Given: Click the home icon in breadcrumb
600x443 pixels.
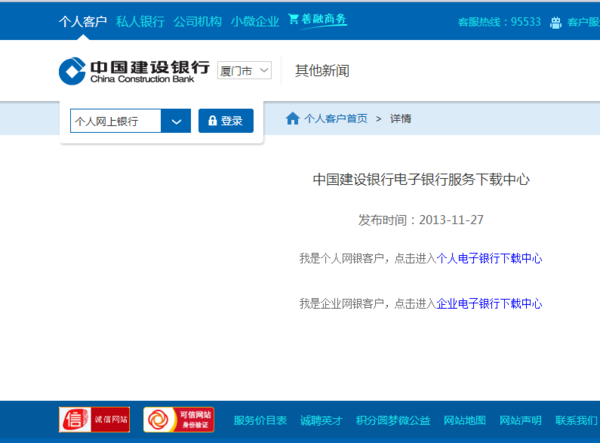Looking at the screenshot, I should tap(293, 119).
